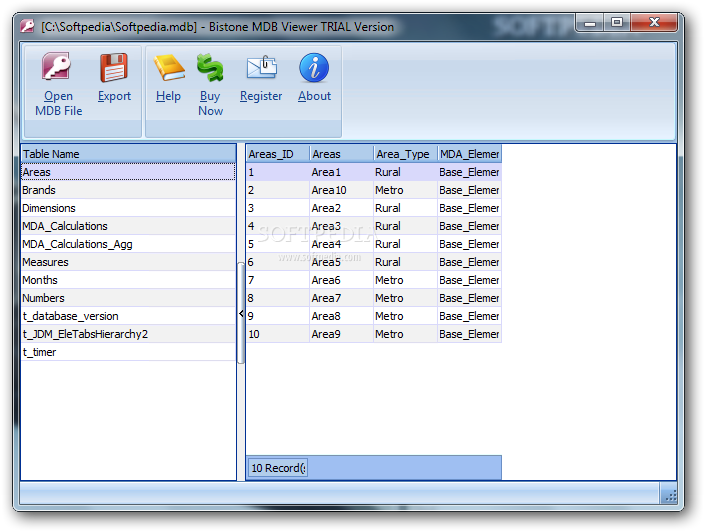Screen dimensions: 705x532
Task: Click Areas_ID cell with value 7
Action: pos(277,280)
